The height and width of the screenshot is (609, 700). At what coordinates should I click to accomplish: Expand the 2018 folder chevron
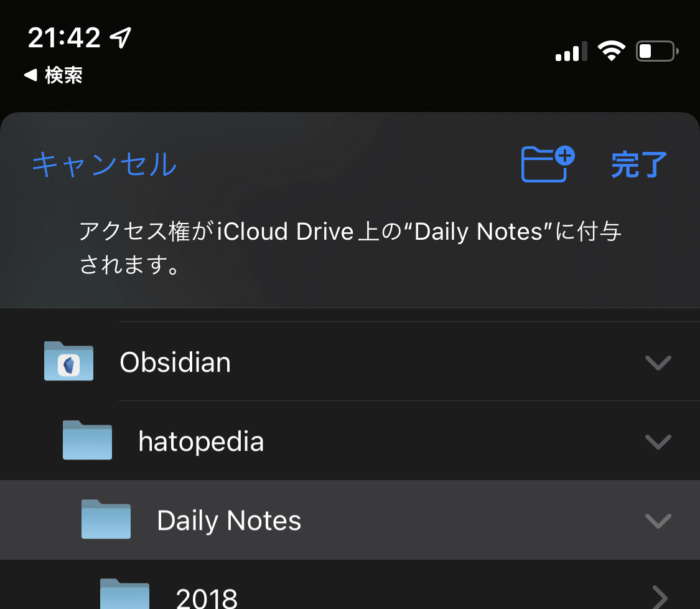pyautogui.click(x=660, y=597)
